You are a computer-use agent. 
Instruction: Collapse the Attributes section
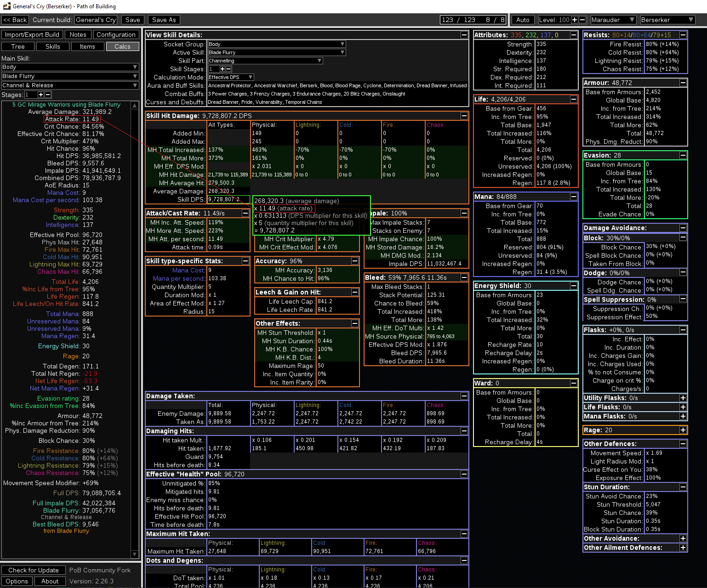(574, 35)
